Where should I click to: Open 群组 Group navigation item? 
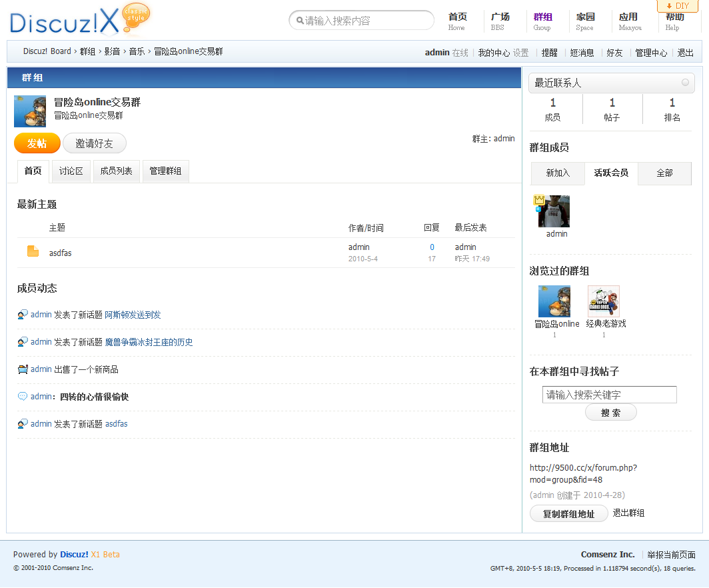[x=542, y=21]
